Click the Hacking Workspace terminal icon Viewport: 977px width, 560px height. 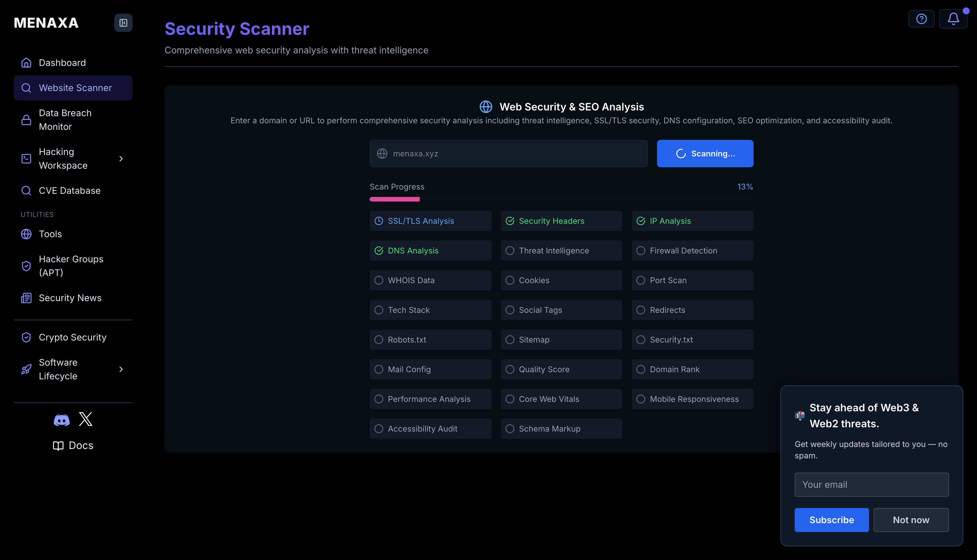[26, 158]
